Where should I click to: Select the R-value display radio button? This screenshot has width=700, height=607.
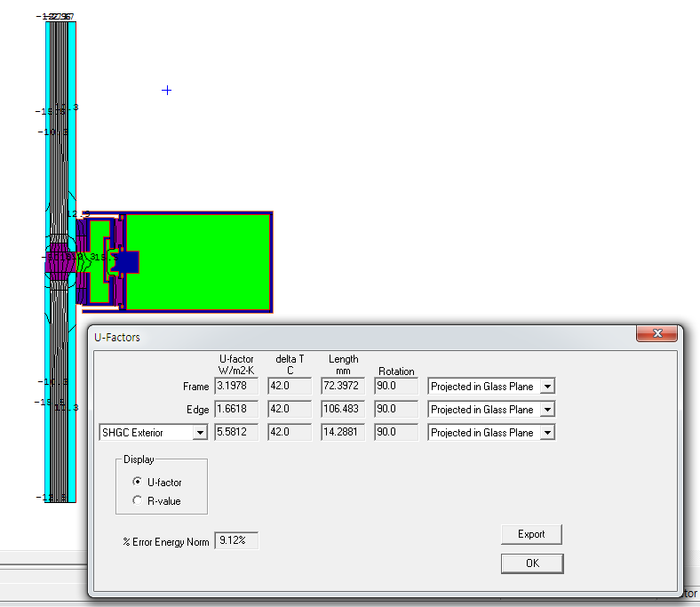pyautogui.click(x=137, y=500)
